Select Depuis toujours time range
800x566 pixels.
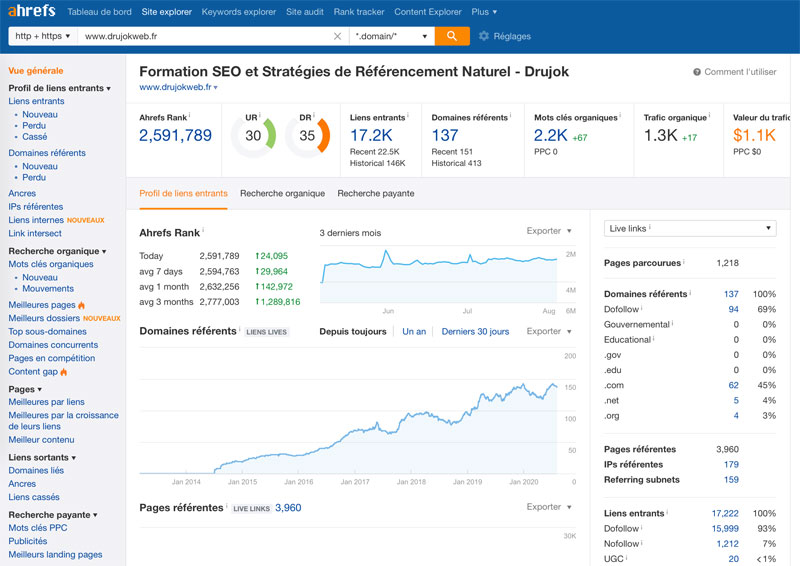click(353, 331)
